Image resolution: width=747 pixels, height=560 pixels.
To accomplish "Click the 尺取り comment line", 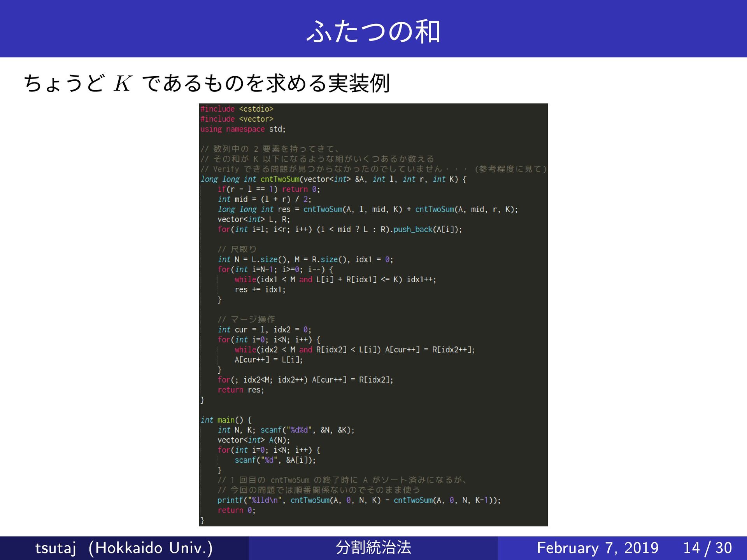I will click(237, 249).
